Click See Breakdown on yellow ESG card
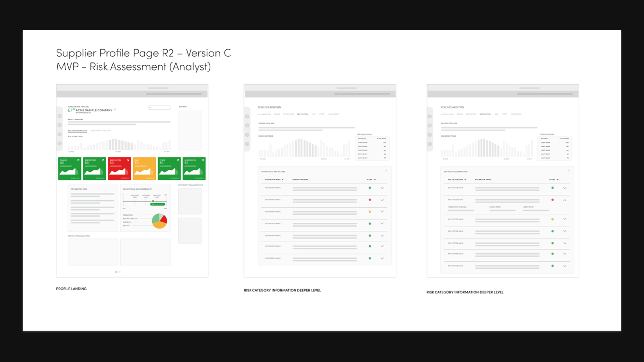 tap(150, 178)
